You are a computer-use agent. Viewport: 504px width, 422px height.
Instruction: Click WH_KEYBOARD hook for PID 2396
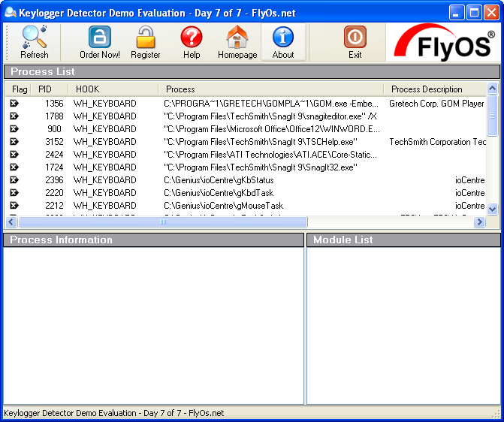click(x=105, y=180)
